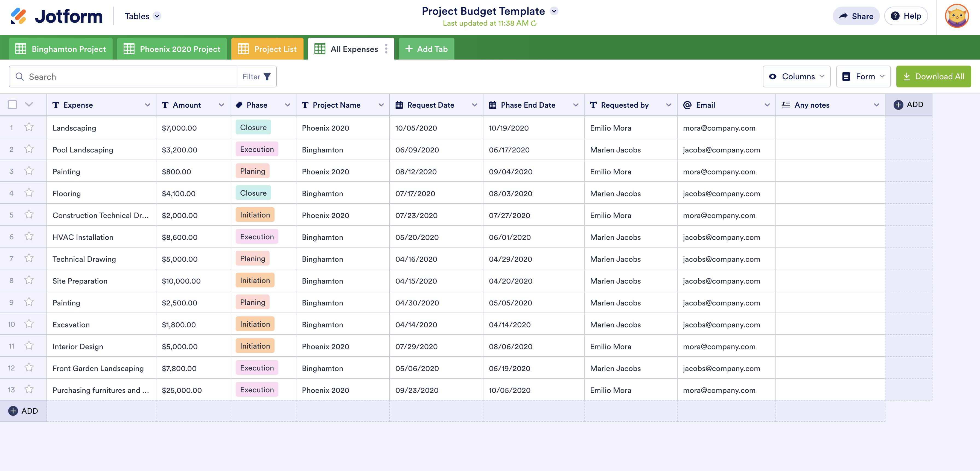
Task: Click the Help question mark icon
Action: point(895,16)
